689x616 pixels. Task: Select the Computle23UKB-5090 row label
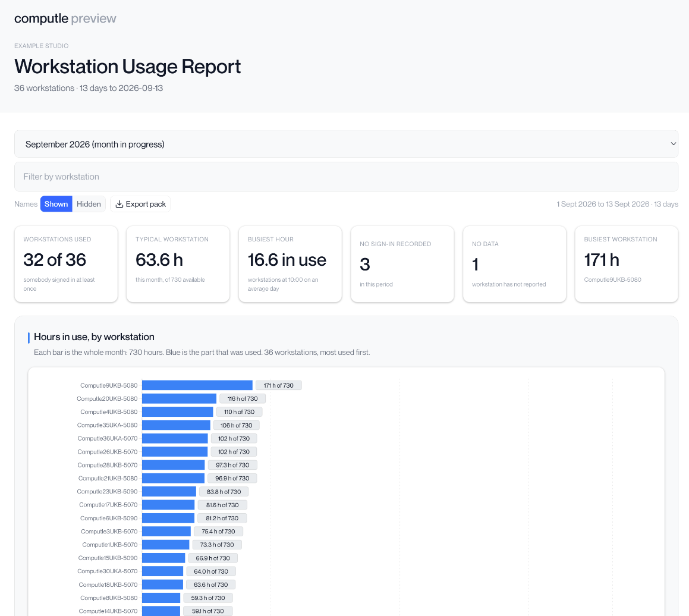click(x=107, y=492)
